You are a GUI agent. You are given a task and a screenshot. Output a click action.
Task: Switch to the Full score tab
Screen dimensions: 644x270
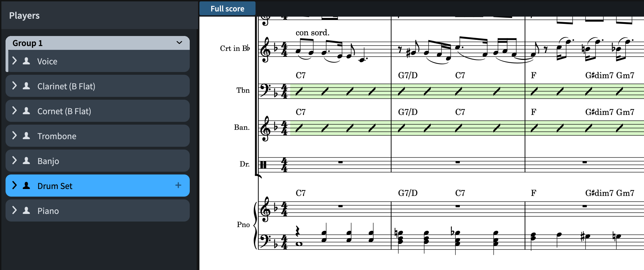[x=227, y=9]
